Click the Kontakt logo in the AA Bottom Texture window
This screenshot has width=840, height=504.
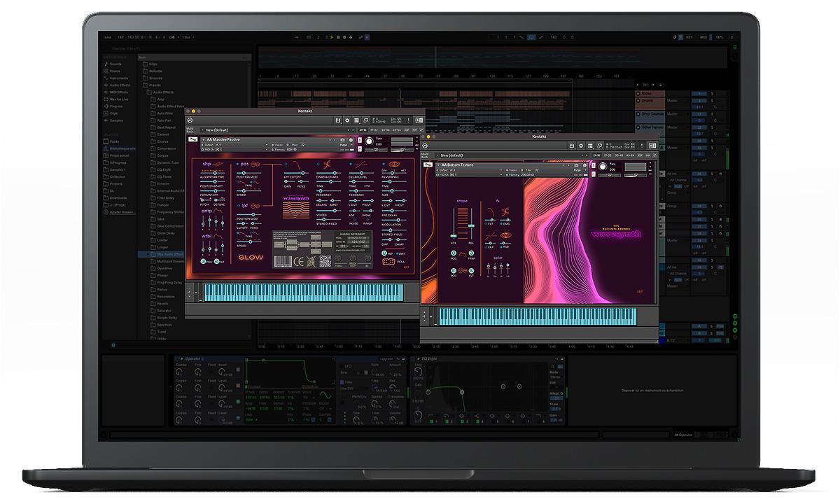tap(425, 145)
